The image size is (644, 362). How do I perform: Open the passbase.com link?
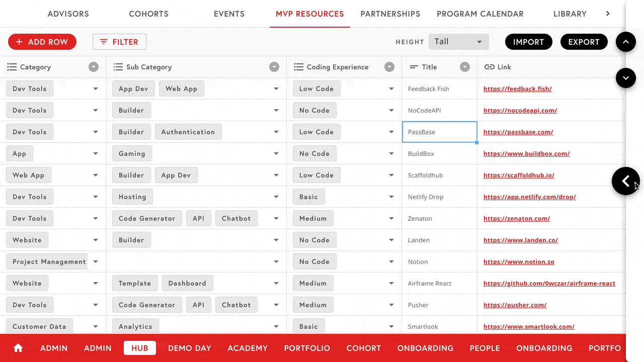518,132
